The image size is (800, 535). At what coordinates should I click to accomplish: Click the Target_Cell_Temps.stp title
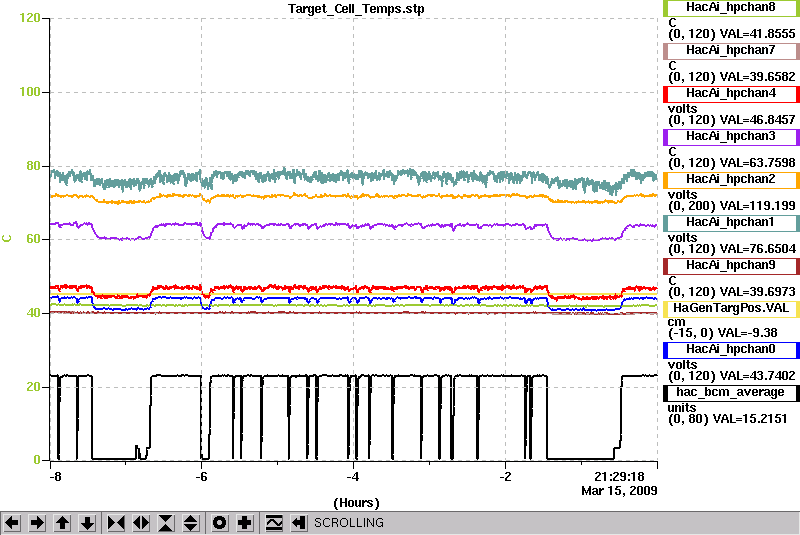click(x=356, y=9)
